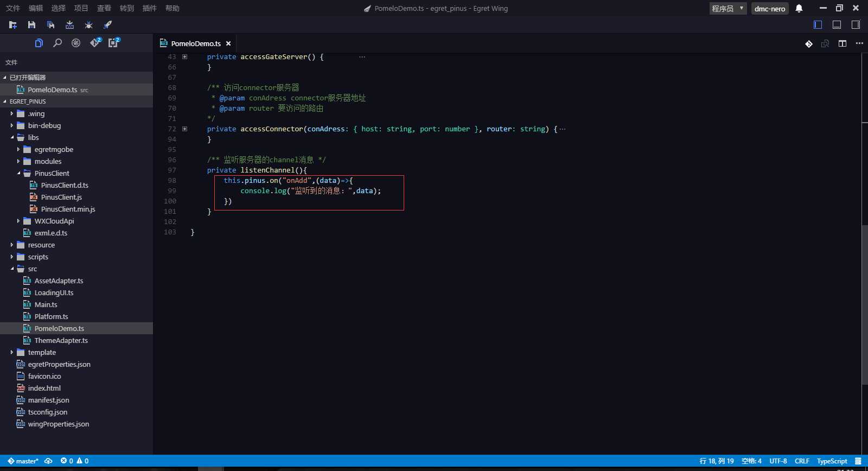This screenshot has height=471, width=868.
Task: Open more editor actions ellipsis
Action: tap(859, 43)
